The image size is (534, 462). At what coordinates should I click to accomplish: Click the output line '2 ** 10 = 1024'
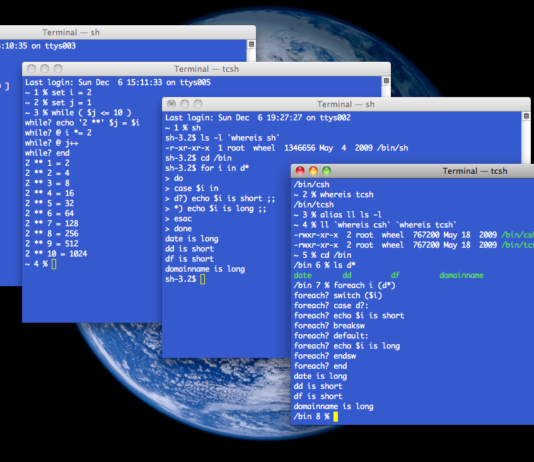[x=56, y=254]
